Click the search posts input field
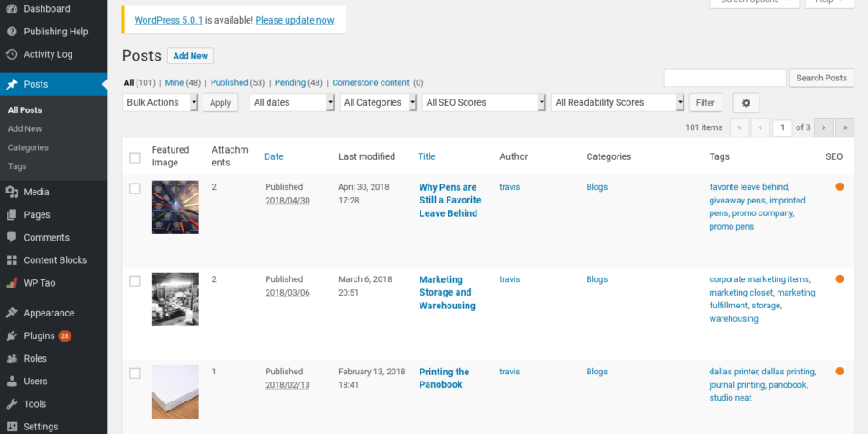Image resolution: width=868 pixels, height=434 pixels. point(724,78)
